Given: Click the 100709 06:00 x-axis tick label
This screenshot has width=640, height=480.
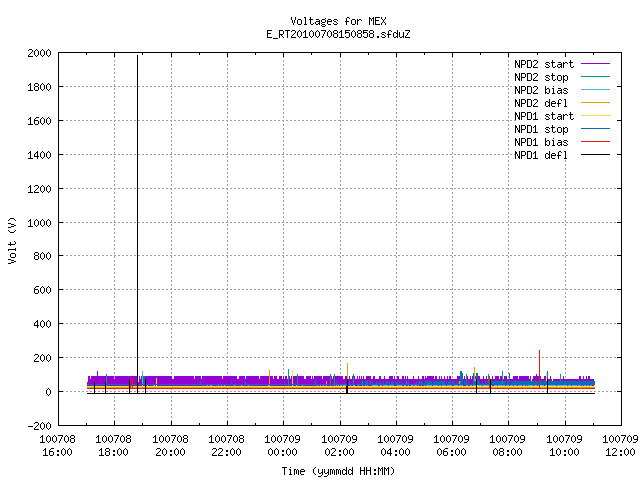Looking at the screenshot, I should (x=451, y=446).
